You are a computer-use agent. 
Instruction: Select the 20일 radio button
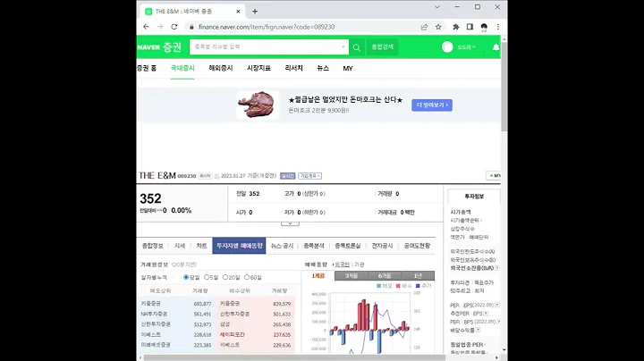pyautogui.click(x=225, y=277)
